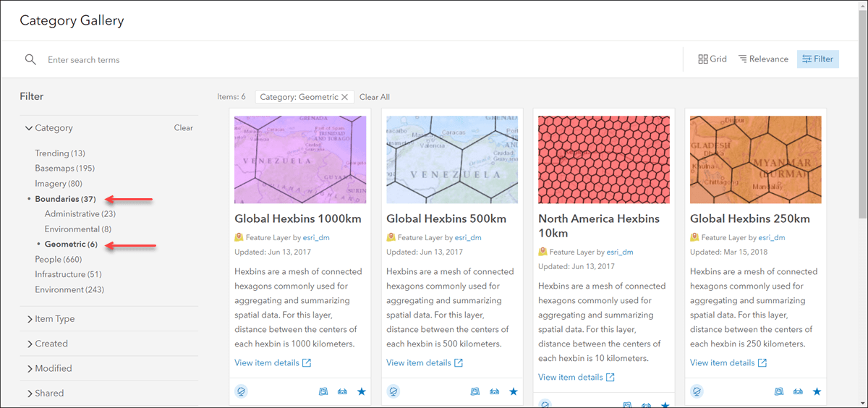Click the Global Hexbins 250km thumbnail
The width and height of the screenshot is (868, 408).
point(756,160)
